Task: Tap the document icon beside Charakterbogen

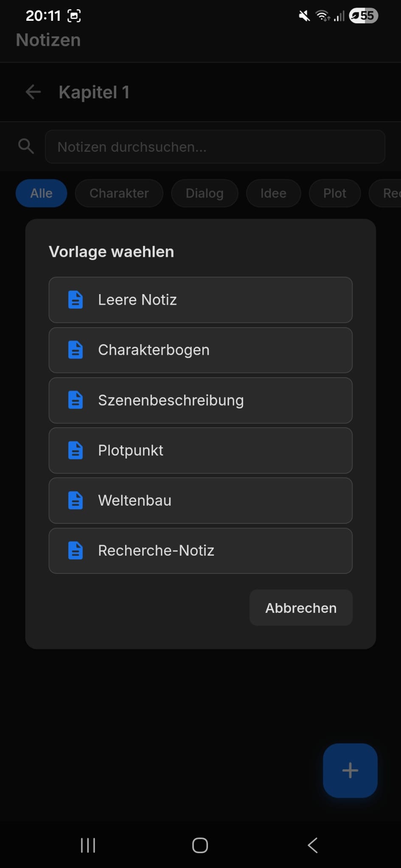Action: 76,350
